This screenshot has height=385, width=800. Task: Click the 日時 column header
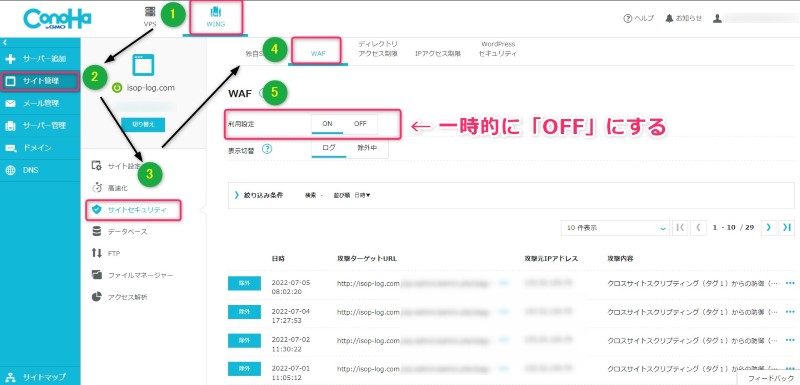tap(278, 259)
